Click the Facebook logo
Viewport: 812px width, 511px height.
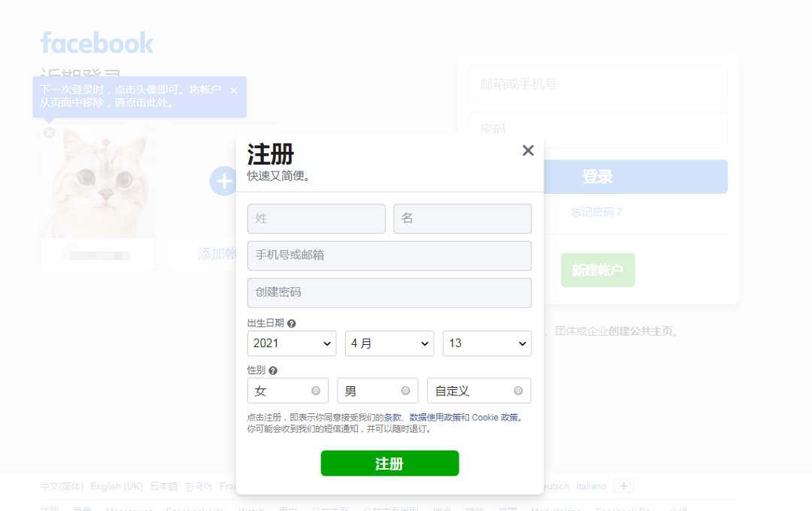pyautogui.click(x=96, y=43)
